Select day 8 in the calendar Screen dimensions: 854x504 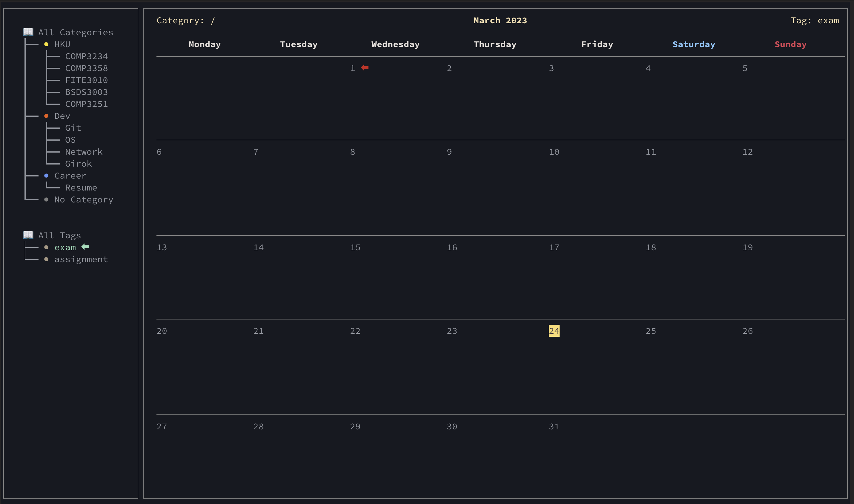pos(352,152)
